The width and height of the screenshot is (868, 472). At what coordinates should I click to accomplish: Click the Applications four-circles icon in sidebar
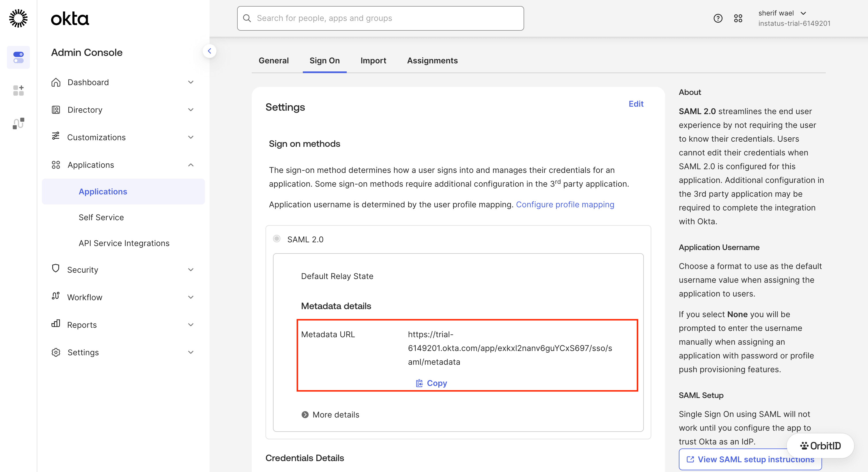pyautogui.click(x=56, y=165)
